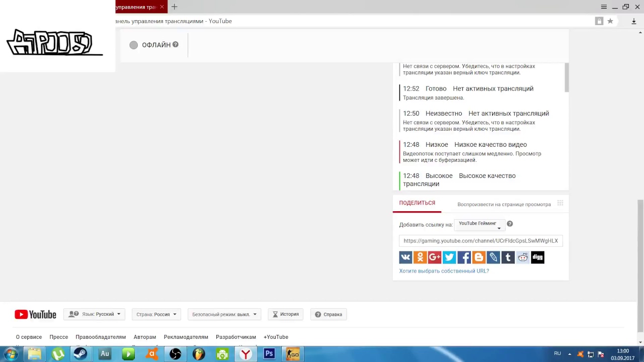The width and height of the screenshot is (644, 362).
Task: Close the YouTube dashboard browser tab
Action: pyautogui.click(x=162, y=7)
